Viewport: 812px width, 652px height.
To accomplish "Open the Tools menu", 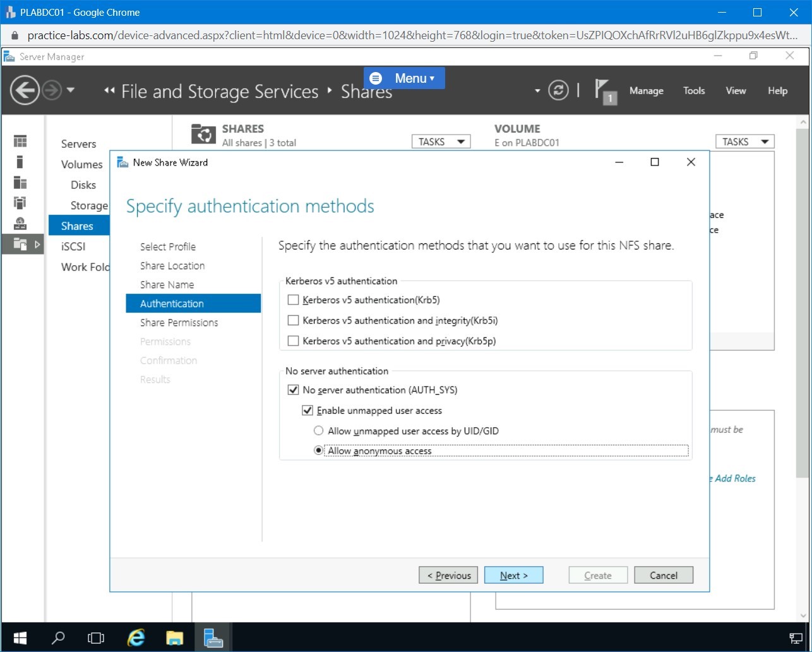I will [x=694, y=91].
